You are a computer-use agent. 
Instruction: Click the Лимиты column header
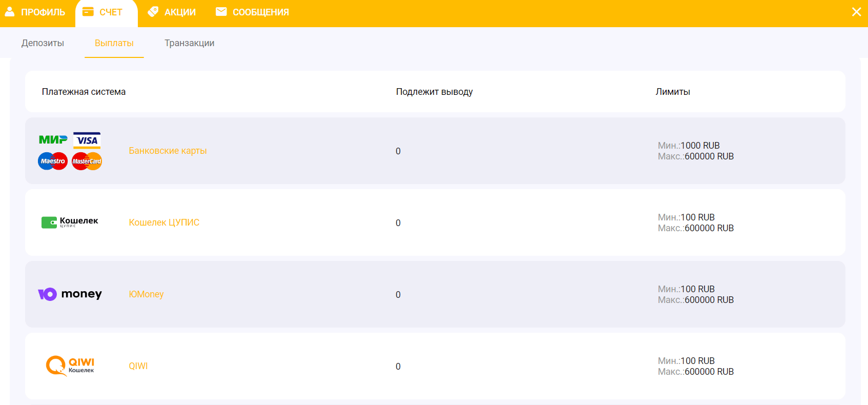(x=673, y=92)
